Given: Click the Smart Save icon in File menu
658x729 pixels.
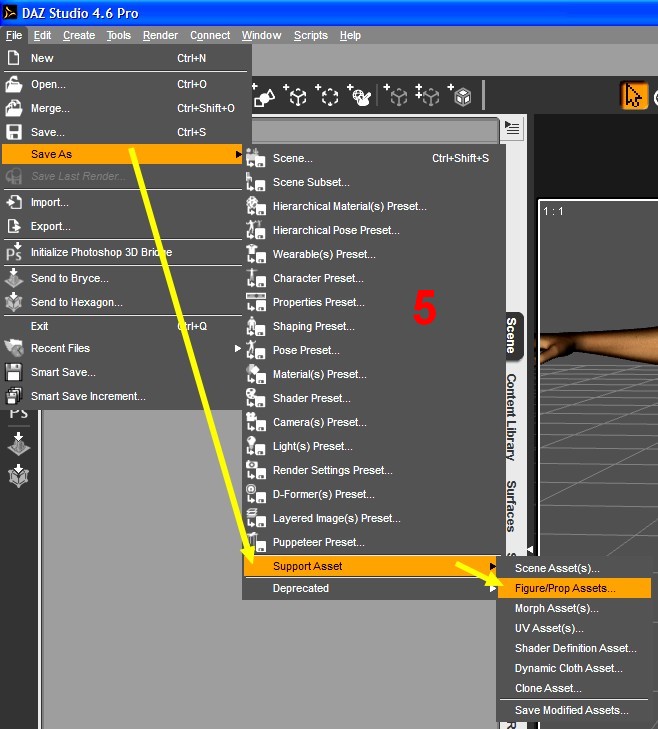Looking at the screenshot, I should [13, 372].
